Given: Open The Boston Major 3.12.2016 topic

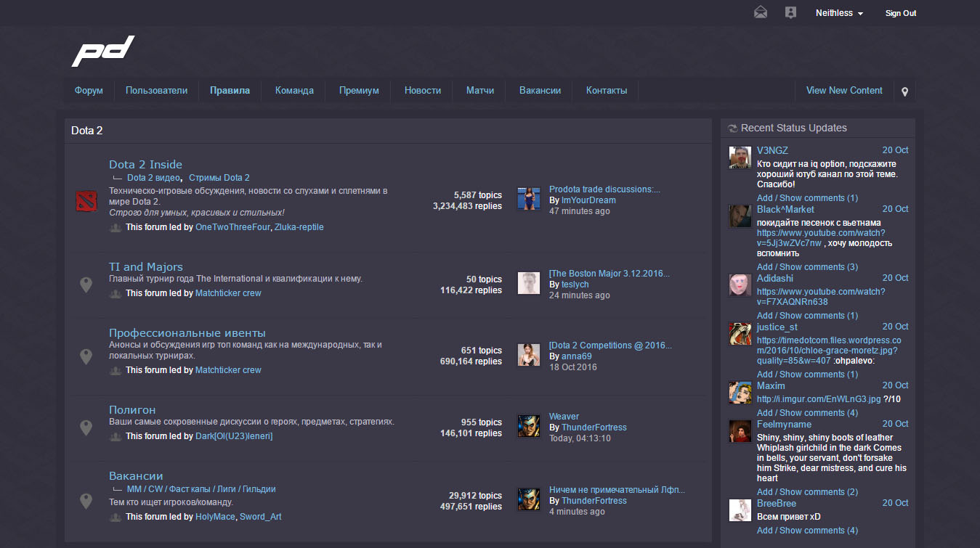Looking at the screenshot, I should [x=610, y=274].
